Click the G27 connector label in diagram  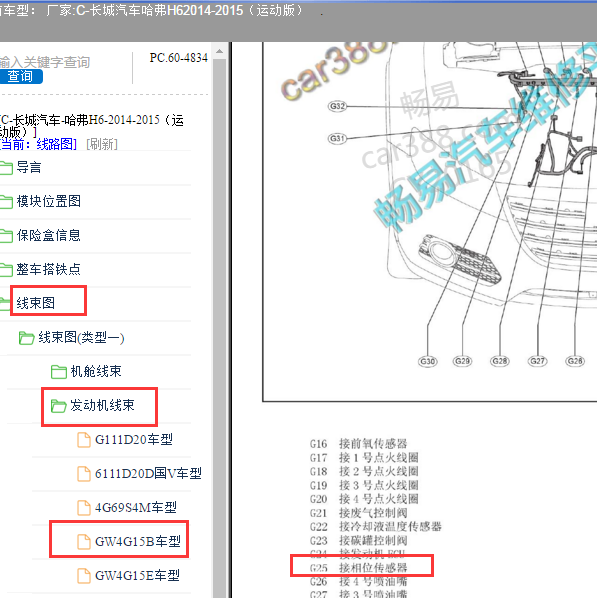click(x=537, y=361)
